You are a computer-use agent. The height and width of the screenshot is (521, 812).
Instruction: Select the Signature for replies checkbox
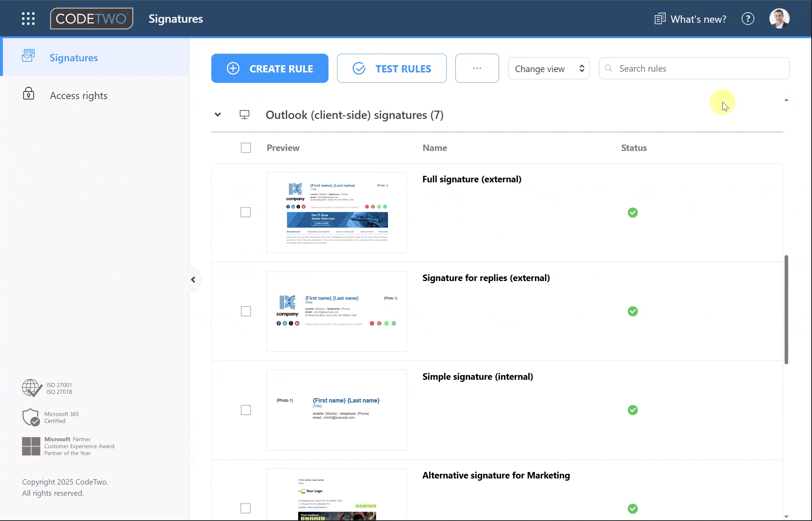(246, 311)
